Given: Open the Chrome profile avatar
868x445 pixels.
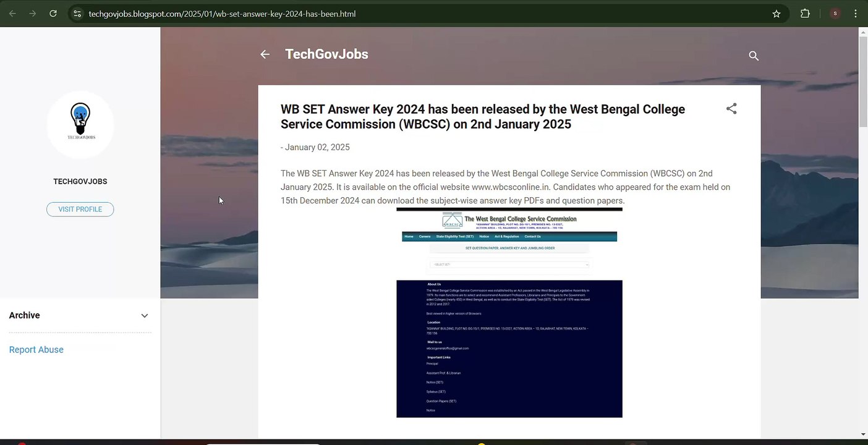Looking at the screenshot, I should [835, 14].
